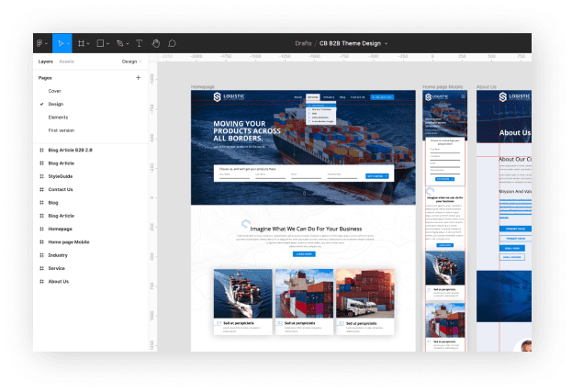This screenshot has width=572, height=392.
Task: Go to Drafts in the breadcrumb
Action: point(303,43)
